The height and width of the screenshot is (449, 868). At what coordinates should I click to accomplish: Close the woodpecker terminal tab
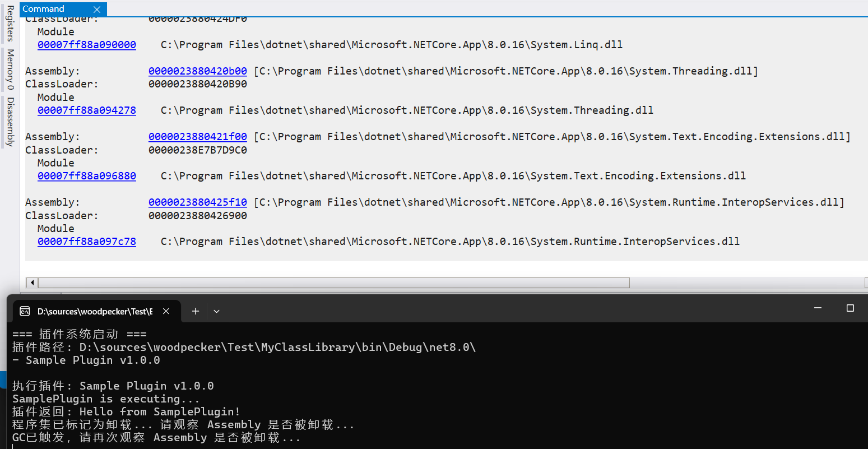coord(166,311)
